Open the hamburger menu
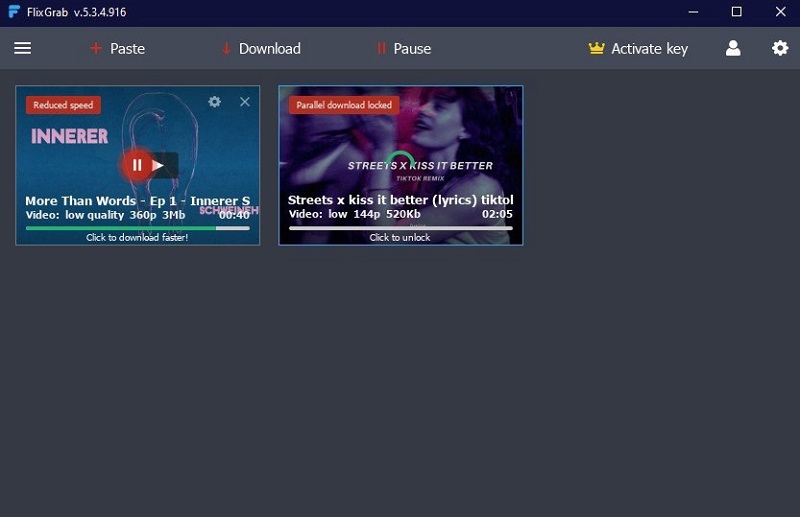Viewport: 800px width, 517px height. (x=22, y=48)
